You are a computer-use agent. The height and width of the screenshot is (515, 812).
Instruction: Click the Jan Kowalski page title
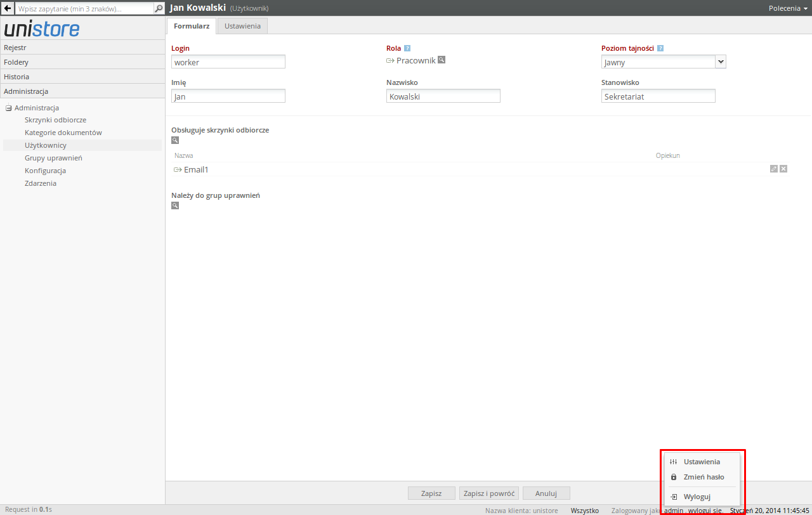click(x=198, y=8)
